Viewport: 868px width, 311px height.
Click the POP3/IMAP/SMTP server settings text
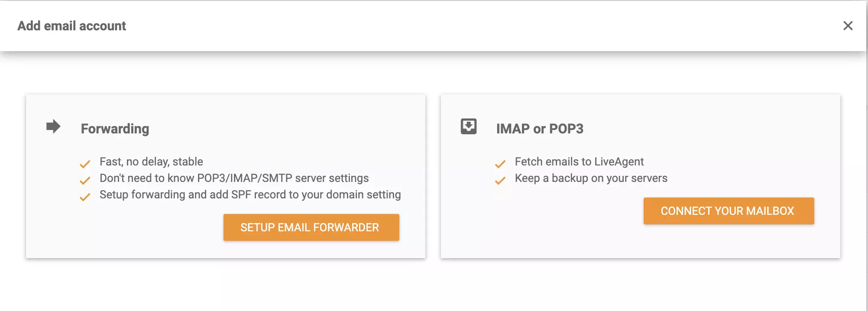tap(234, 178)
